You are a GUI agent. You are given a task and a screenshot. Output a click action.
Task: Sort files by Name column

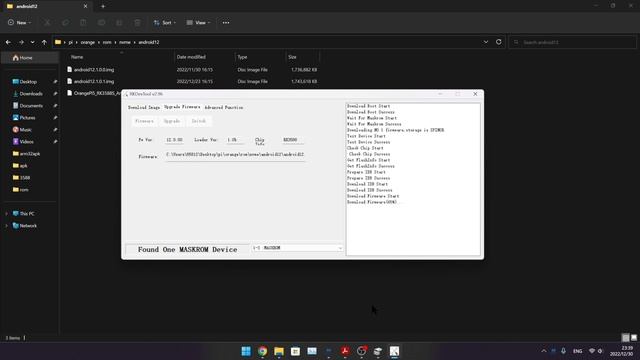coord(77,57)
